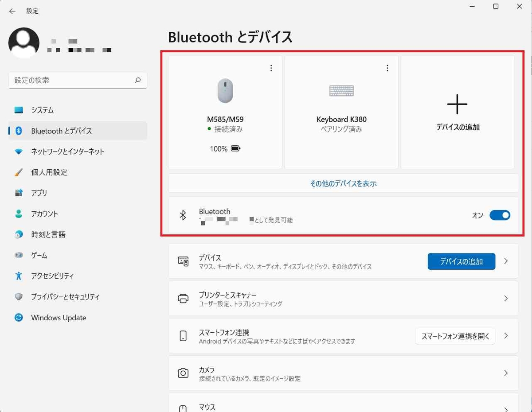Click the Bluetooth symbol in toggle row
Viewport: 532px width, 412px height.
tap(183, 215)
